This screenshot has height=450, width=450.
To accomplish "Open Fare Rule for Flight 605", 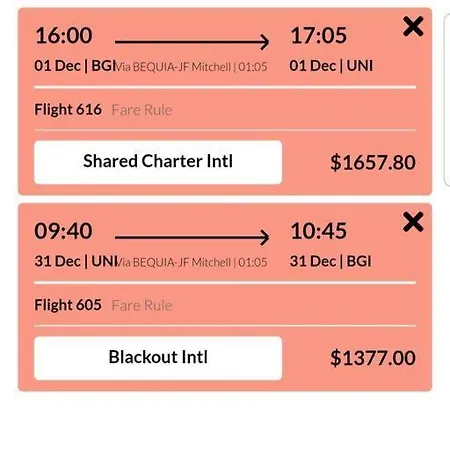I will (142, 305).
